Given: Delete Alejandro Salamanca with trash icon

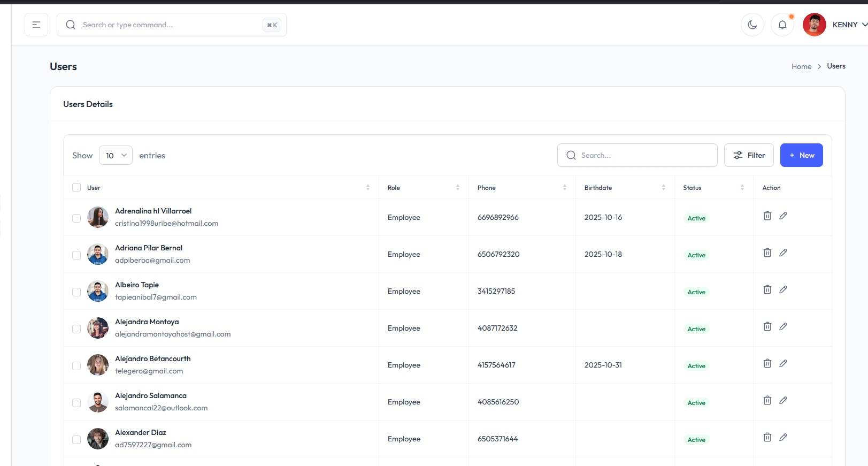Looking at the screenshot, I should click(767, 400).
